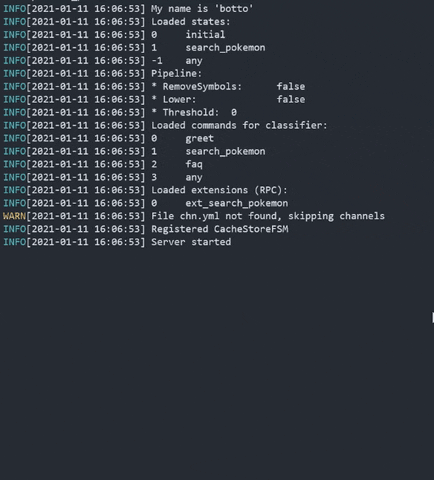Click 'Loaded extensions (RPC):' text
Image resolution: width=434 pixels, height=480 pixels.
point(219,190)
